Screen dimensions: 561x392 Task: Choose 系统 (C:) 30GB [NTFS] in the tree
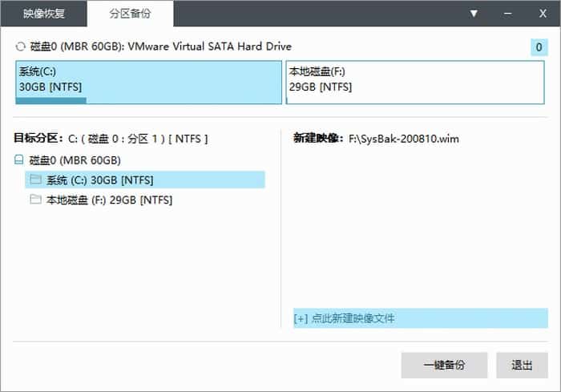(x=99, y=180)
